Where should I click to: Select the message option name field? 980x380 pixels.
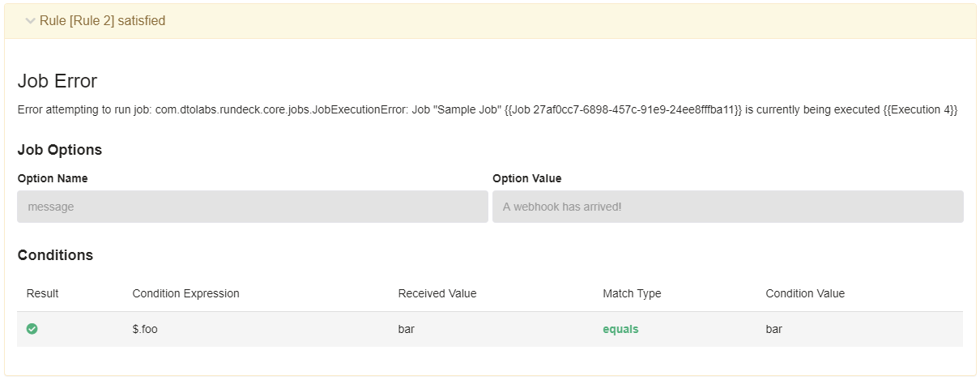point(253,207)
